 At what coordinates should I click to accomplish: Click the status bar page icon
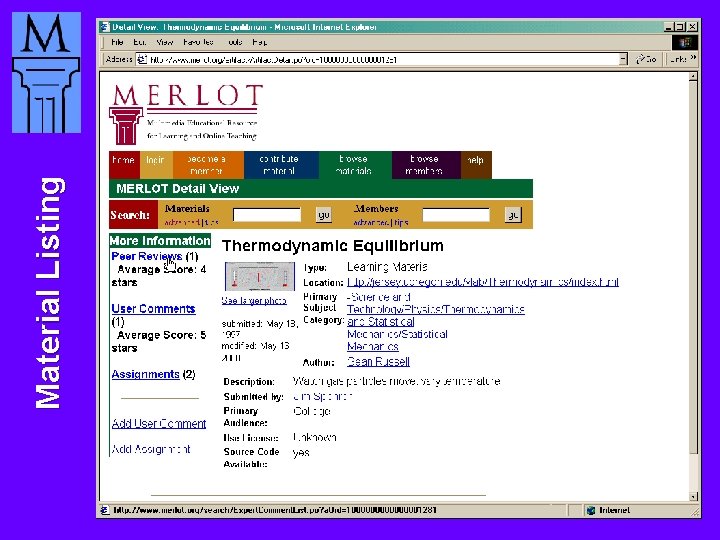(105, 510)
